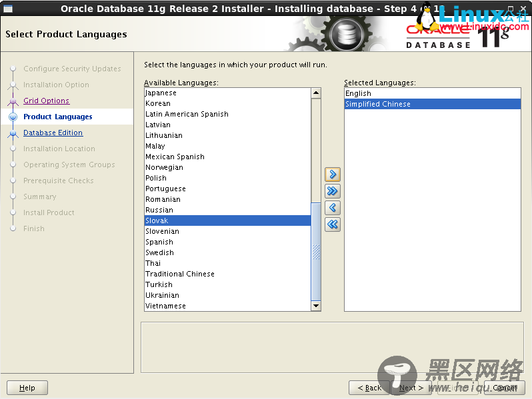
Task: Click the scrollbar up arrow in Available Languages
Action: (x=316, y=93)
